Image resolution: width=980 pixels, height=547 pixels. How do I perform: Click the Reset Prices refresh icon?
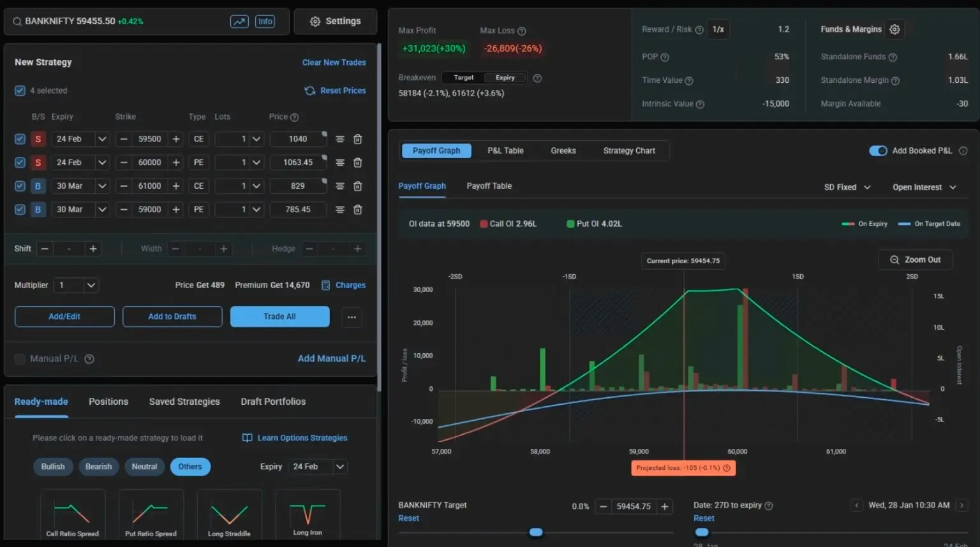310,91
